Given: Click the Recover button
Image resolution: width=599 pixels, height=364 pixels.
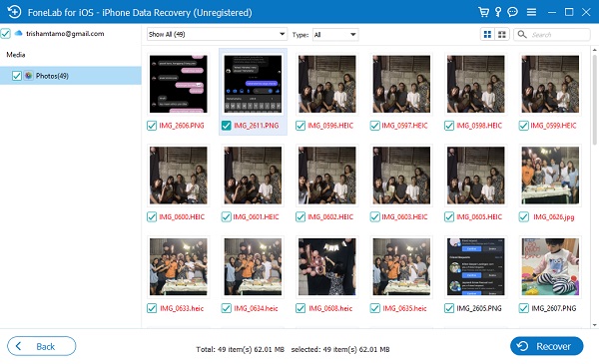Looking at the screenshot, I should 546,346.
